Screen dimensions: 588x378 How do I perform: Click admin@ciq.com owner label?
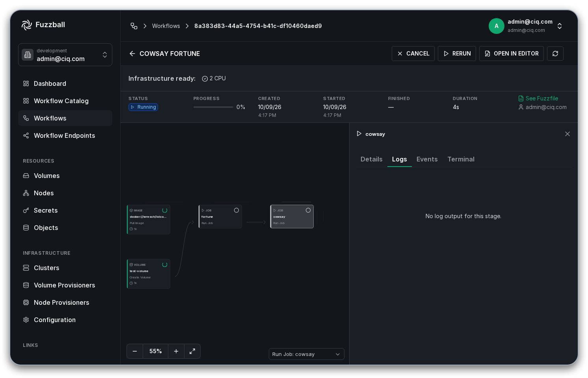[543, 107]
